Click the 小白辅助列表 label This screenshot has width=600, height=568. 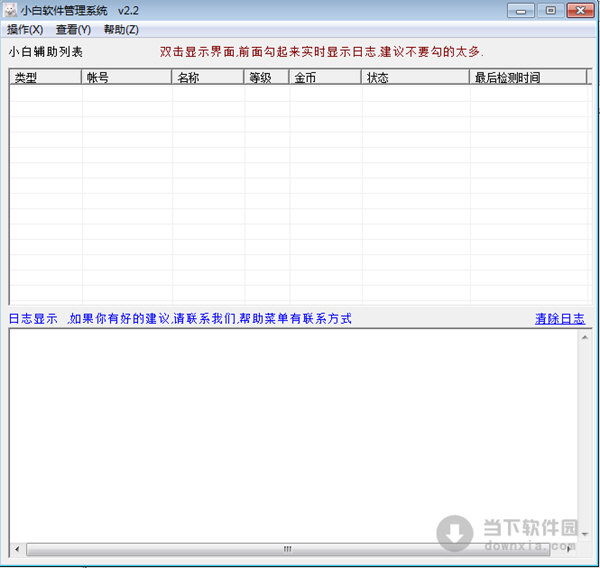tap(46, 52)
